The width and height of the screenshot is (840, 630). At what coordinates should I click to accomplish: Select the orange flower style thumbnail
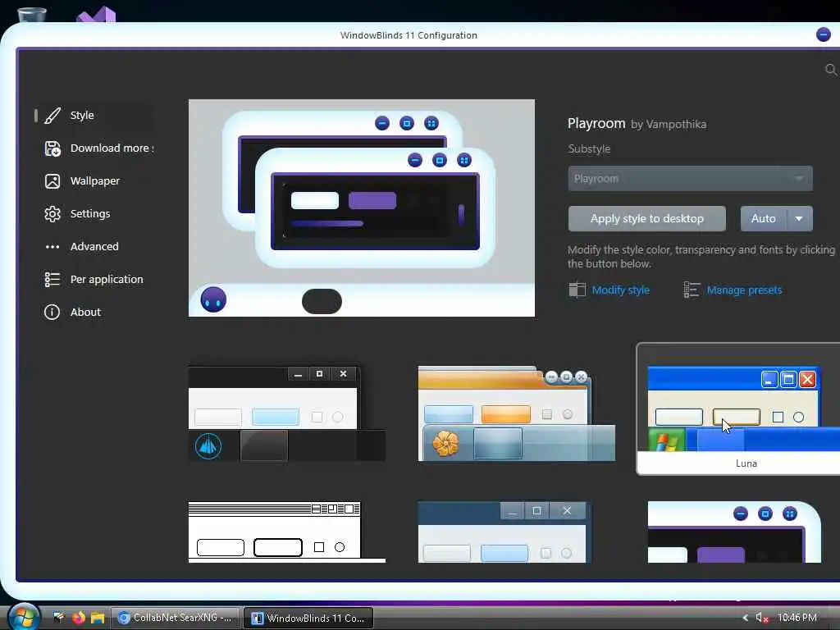point(517,413)
